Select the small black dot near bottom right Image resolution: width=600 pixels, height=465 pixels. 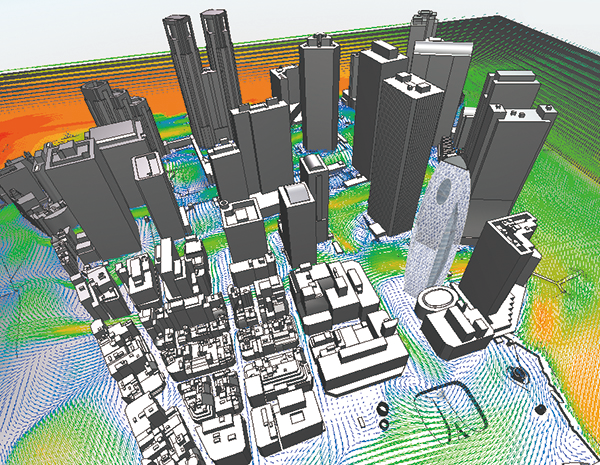540,409
